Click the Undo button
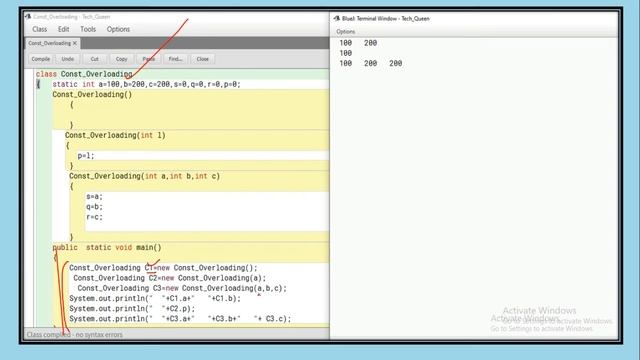This screenshot has width=640, height=360. click(x=67, y=59)
